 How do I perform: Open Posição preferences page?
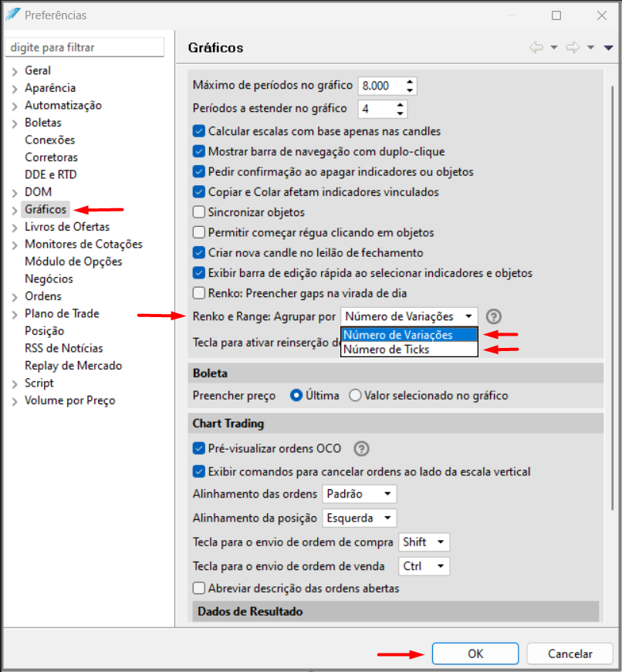pos(45,331)
